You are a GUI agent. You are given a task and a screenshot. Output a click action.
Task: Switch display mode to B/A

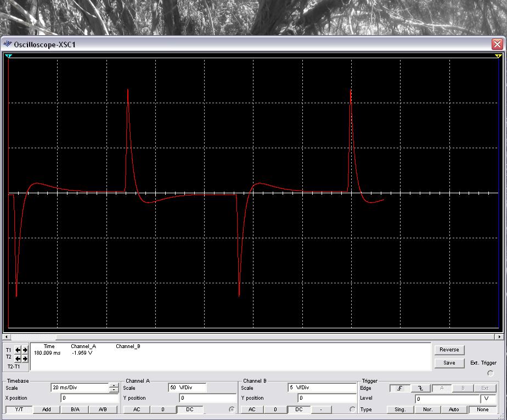[x=75, y=410]
